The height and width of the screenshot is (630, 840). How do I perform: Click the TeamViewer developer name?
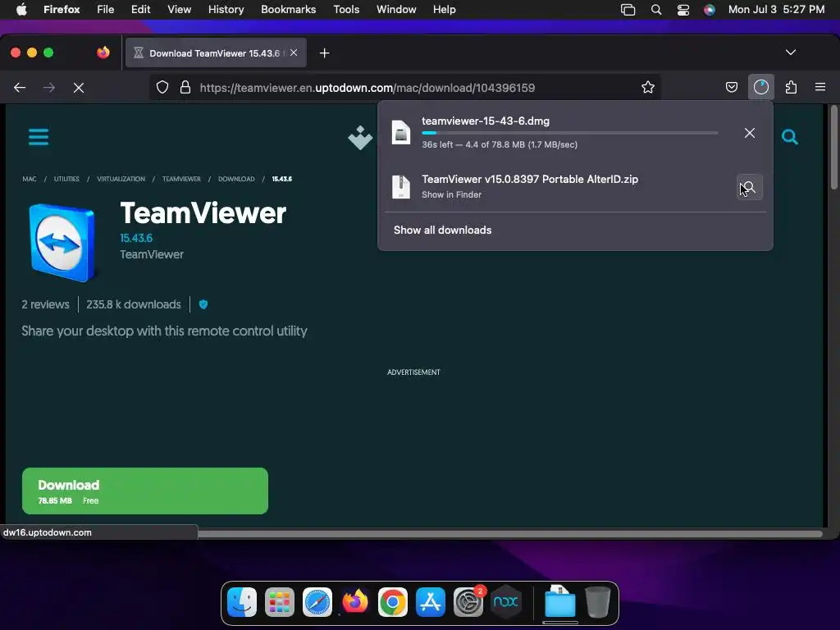click(x=152, y=254)
